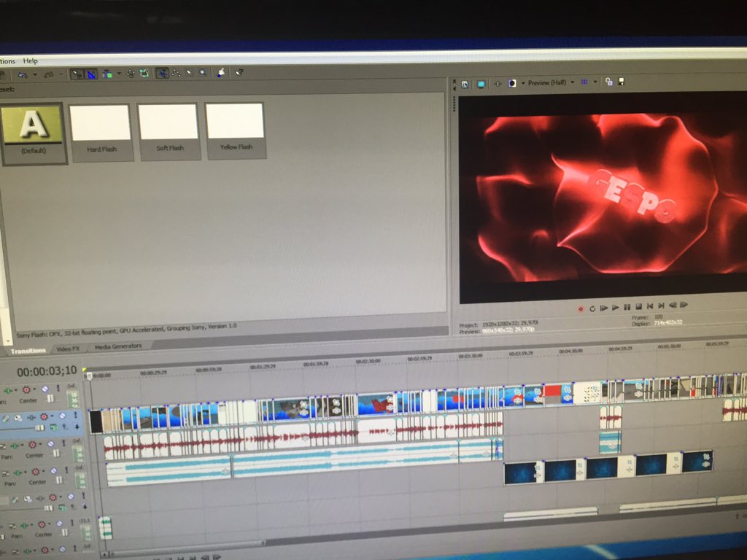Open the Help menu
747x560 pixels.
coord(30,61)
